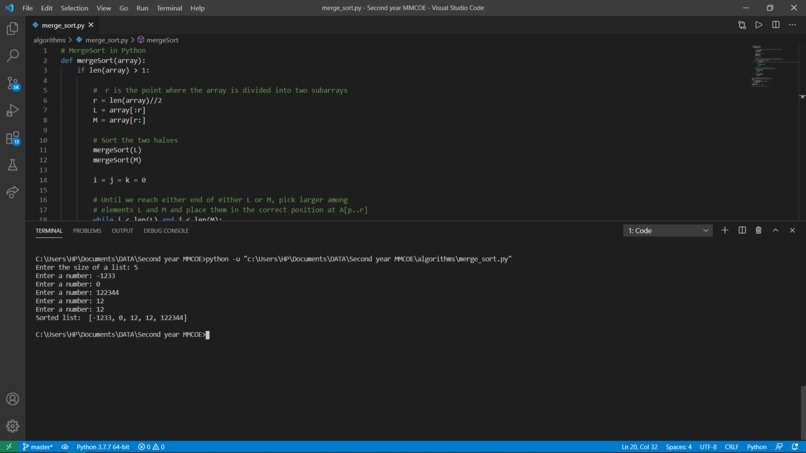Click the mergeSort symbol breadcrumb
806x453 pixels.
tap(158, 40)
